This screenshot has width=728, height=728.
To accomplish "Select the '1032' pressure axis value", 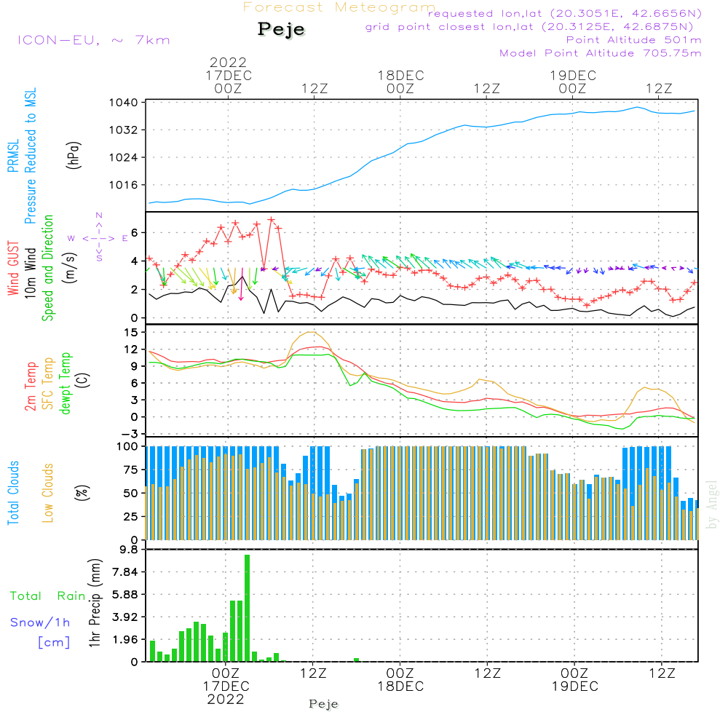I will tap(124, 130).
